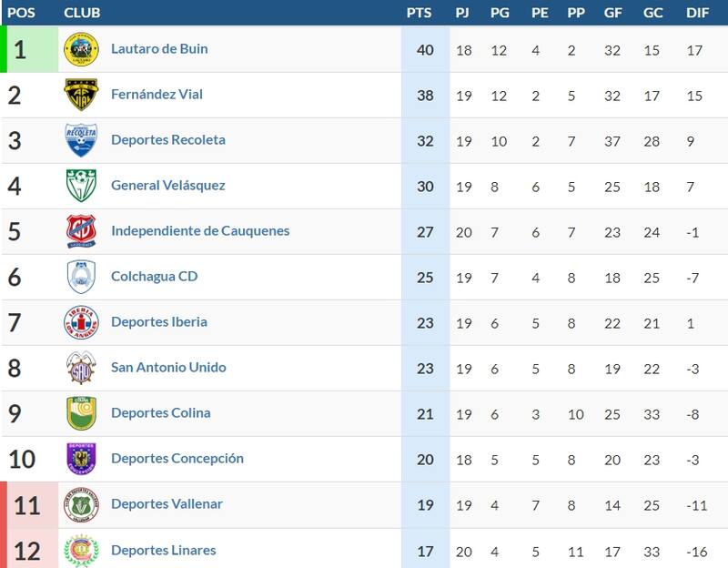
Task: Open the Lautaro de Buin team link
Action: click(159, 49)
